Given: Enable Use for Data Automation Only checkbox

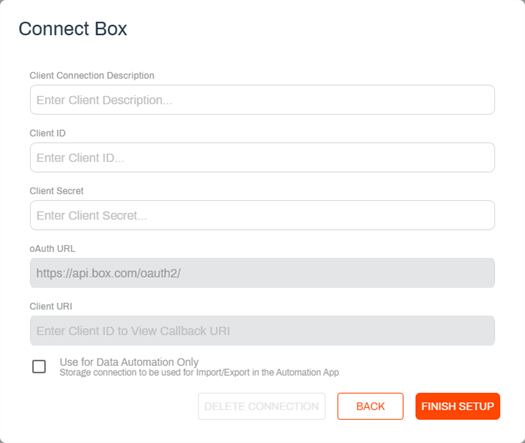Looking at the screenshot, I should [x=39, y=366].
